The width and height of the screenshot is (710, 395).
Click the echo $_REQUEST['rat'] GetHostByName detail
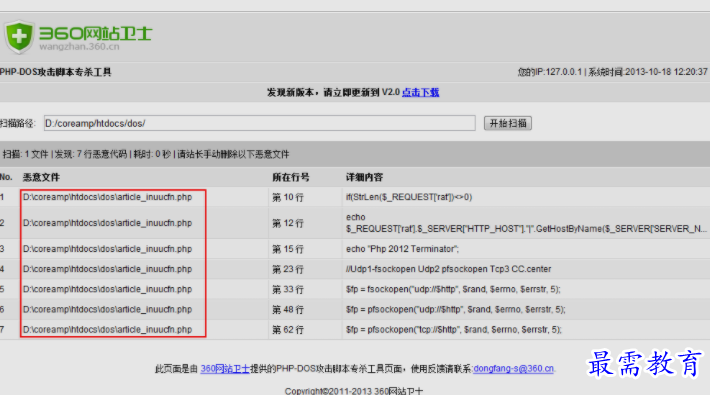[x=526, y=223]
